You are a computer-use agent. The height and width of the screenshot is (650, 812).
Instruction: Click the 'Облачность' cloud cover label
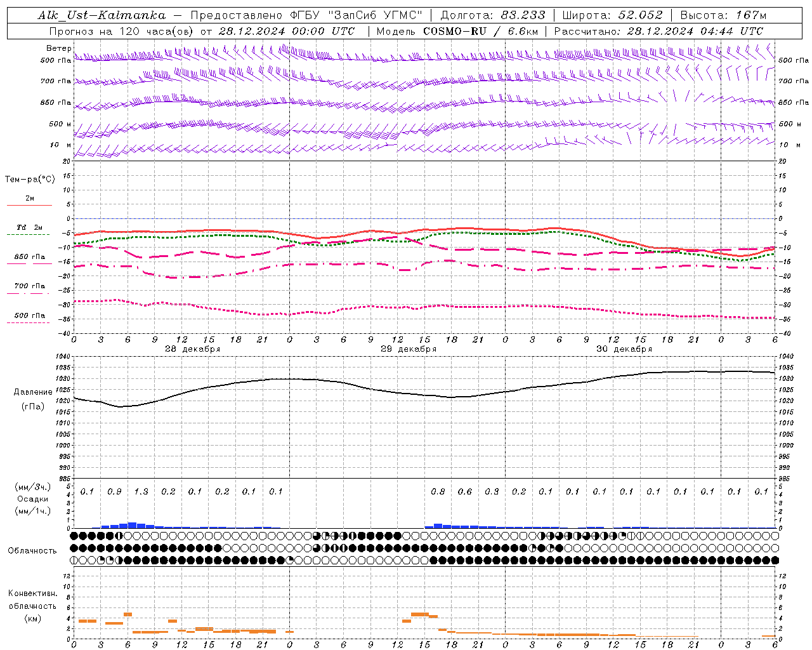32,551
